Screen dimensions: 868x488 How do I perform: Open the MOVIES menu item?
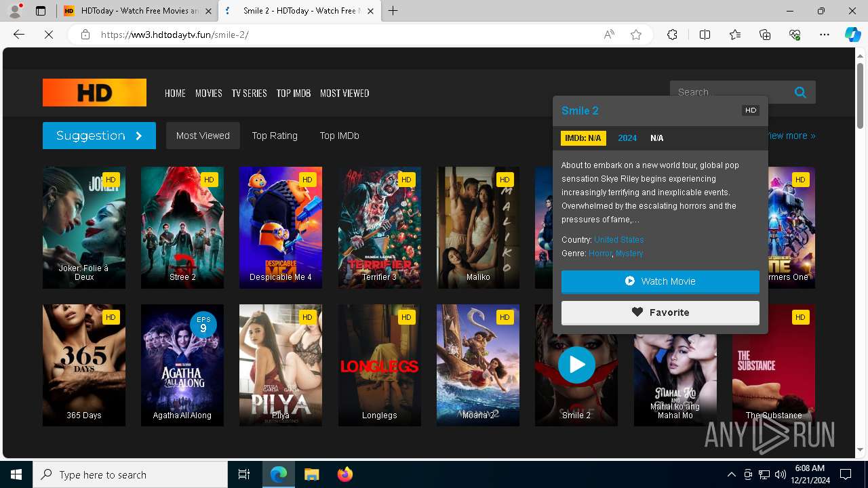tap(209, 94)
